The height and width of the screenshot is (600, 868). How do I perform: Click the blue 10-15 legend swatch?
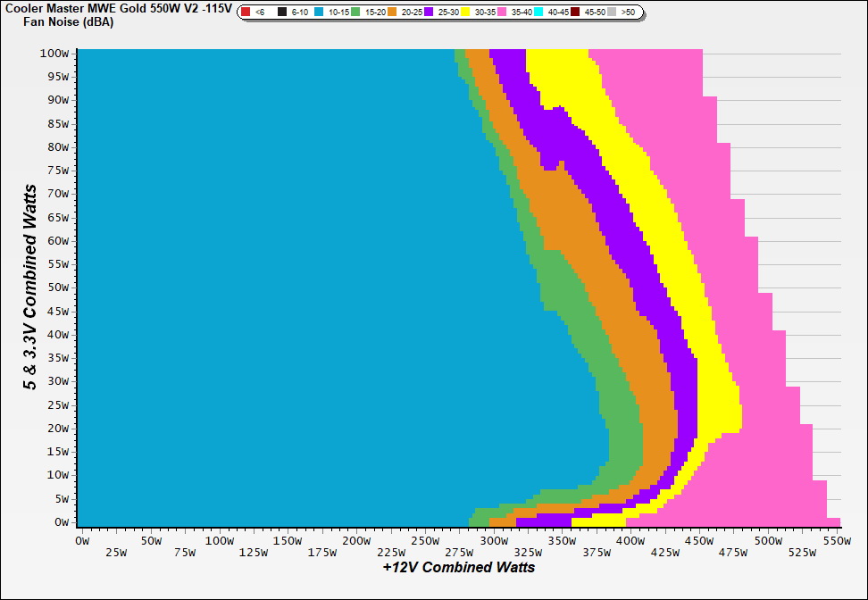point(319,12)
